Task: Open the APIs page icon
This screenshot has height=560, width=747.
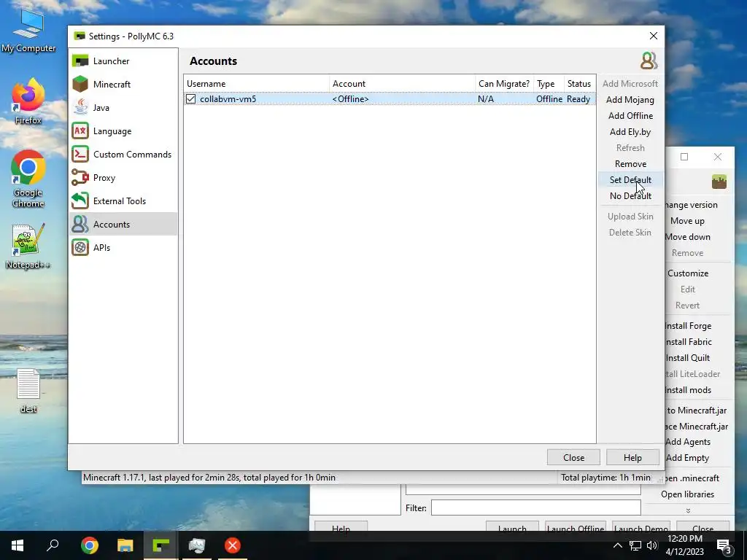Action: point(80,248)
